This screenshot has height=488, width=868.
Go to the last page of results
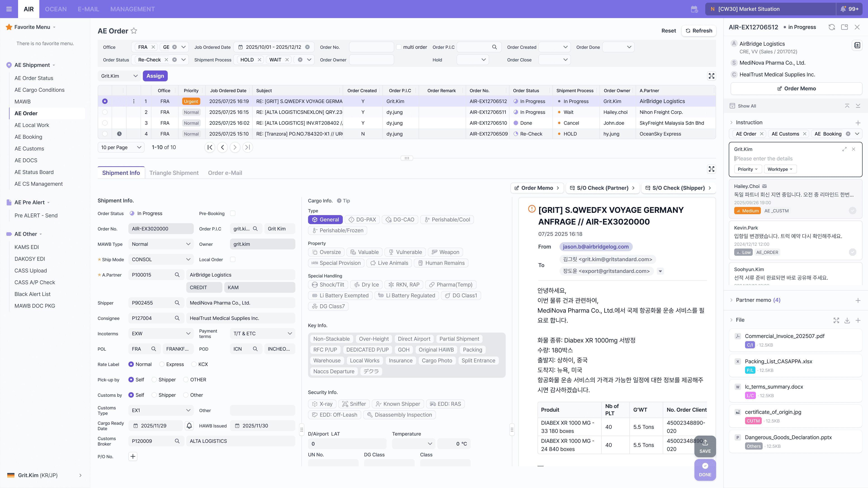[248, 147]
